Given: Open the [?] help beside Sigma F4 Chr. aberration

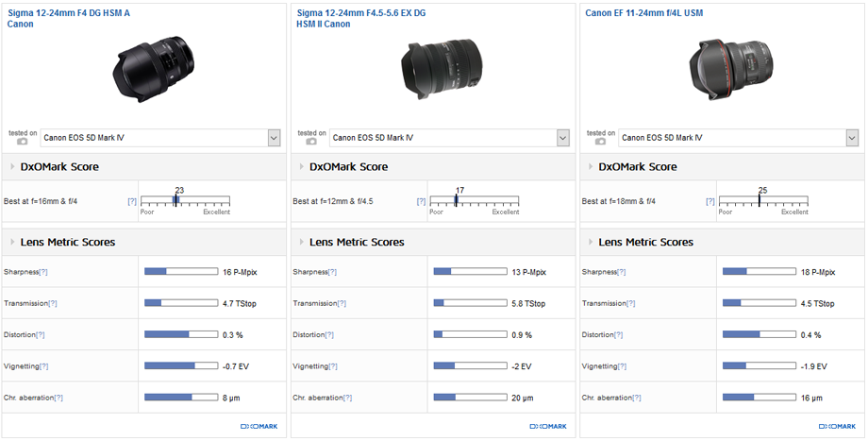Looking at the screenshot, I should (59, 398).
